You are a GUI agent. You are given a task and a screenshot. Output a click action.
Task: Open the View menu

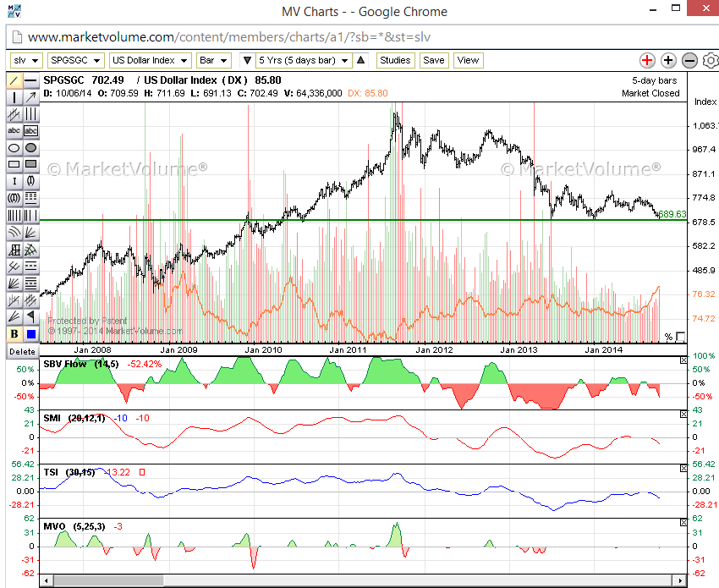coord(468,60)
